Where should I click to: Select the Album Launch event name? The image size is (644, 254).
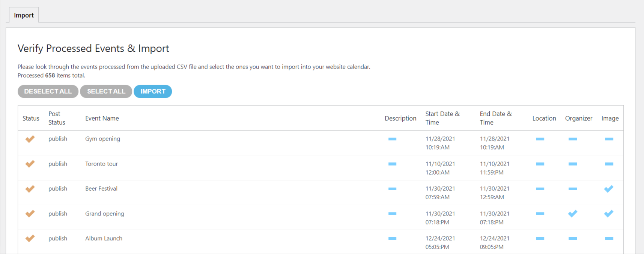(104, 238)
